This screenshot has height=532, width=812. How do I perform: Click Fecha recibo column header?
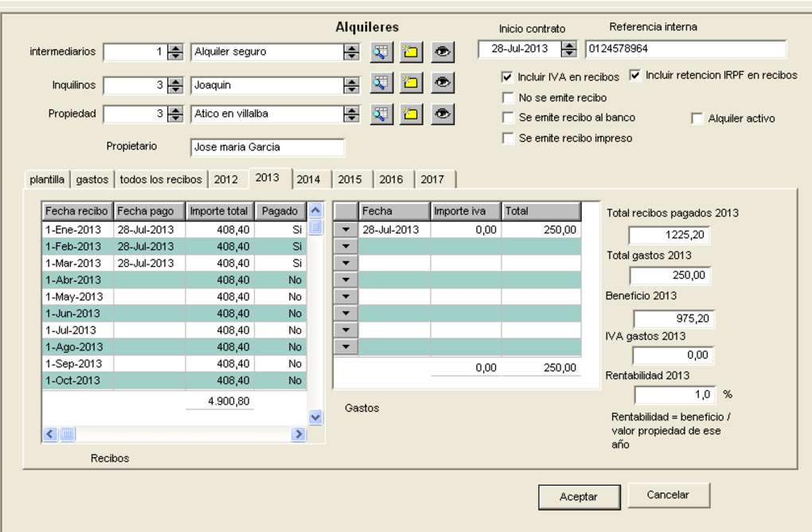coord(77,211)
